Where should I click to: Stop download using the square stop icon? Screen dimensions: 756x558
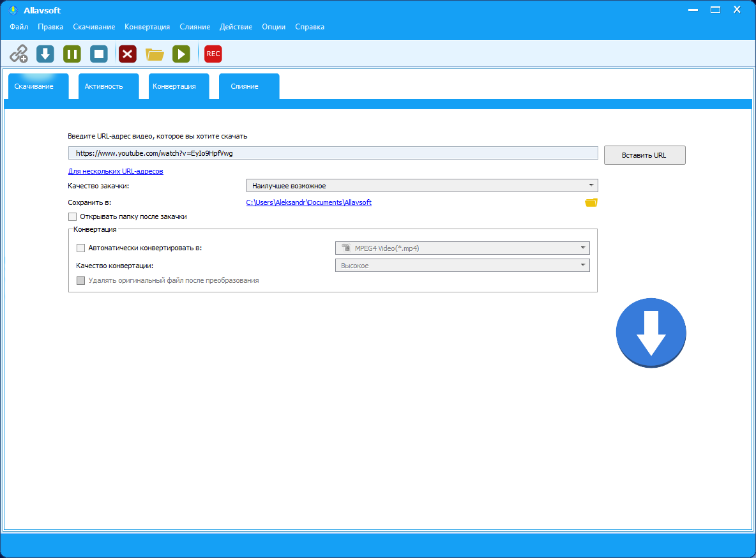pyautogui.click(x=99, y=54)
